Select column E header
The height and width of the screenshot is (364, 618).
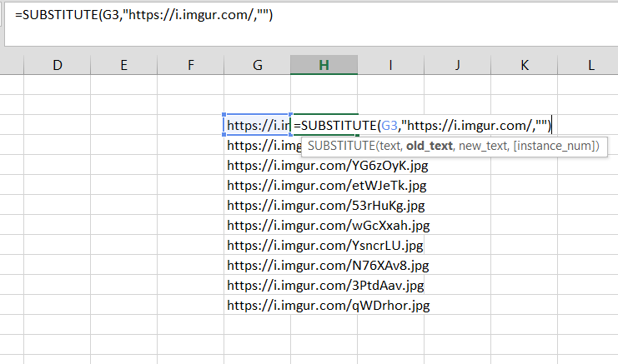point(123,64)
